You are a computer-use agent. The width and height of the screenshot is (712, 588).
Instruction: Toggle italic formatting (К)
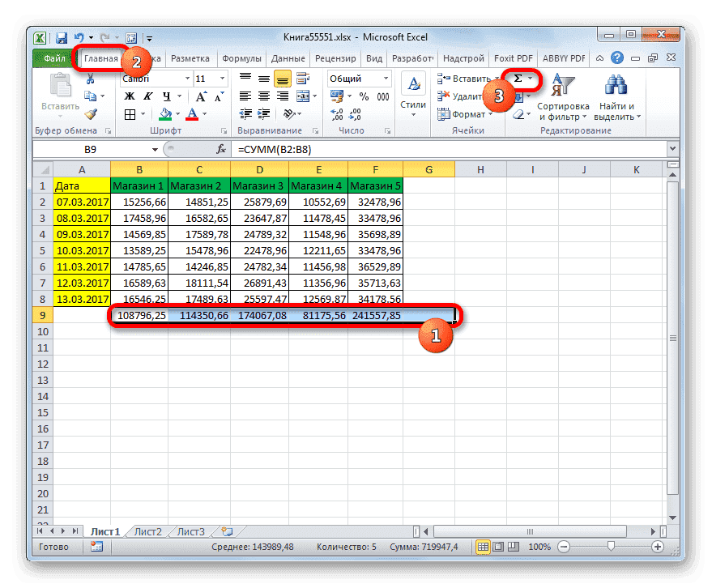pyautogui.click(x=147, y=95)
